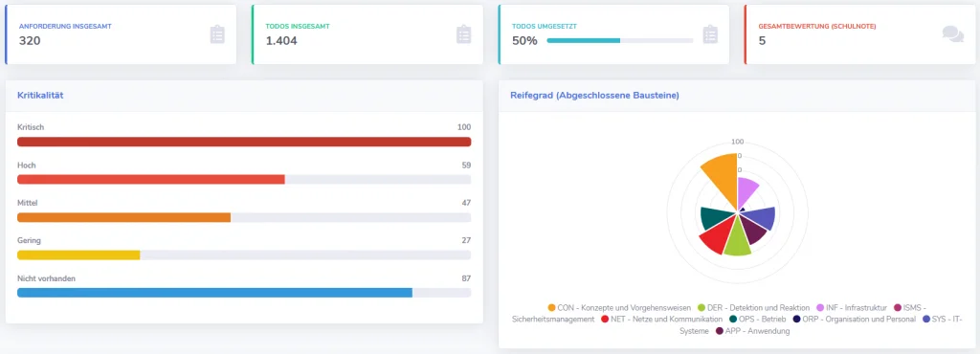Click the Hoch criticality bar
Image resolution: width=980 pixels, height=354 pixels.
pos(244,179)
